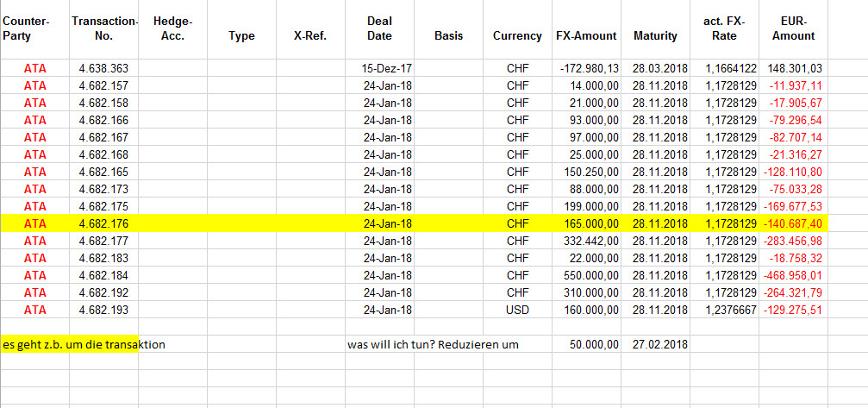
Task: Select the 50.000,00 reduction amount cell
Action: (x=586, y=344)
